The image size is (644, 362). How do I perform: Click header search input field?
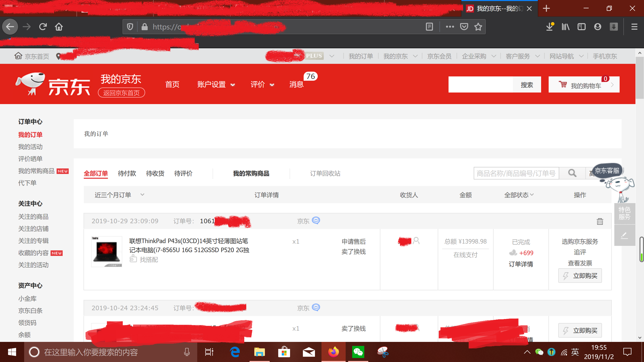coord(481,85)
